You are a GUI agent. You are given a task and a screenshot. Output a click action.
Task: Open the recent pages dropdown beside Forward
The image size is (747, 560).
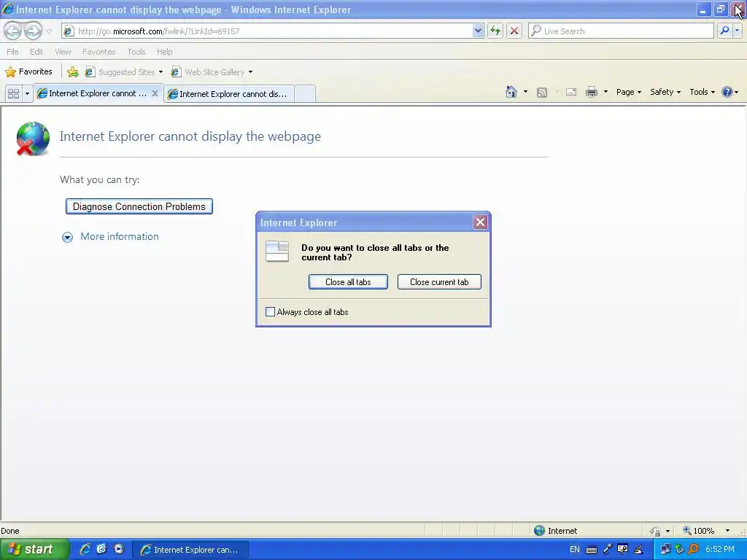click(x=49, y=31)
